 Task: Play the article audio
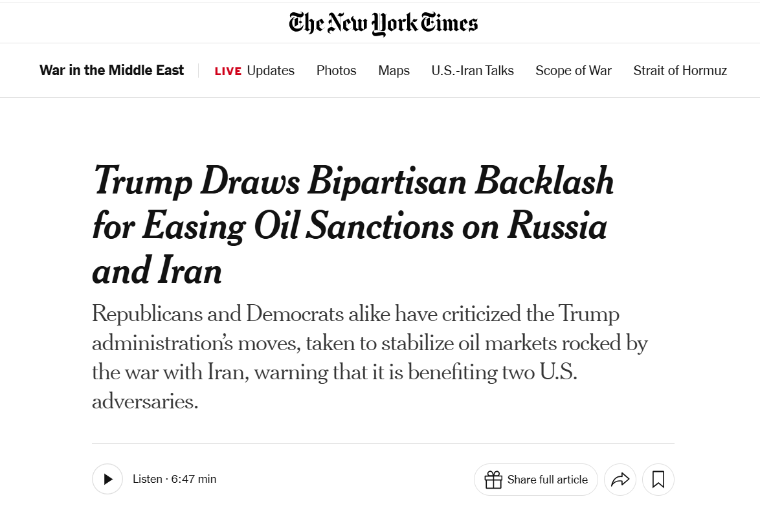coord(107,480)
